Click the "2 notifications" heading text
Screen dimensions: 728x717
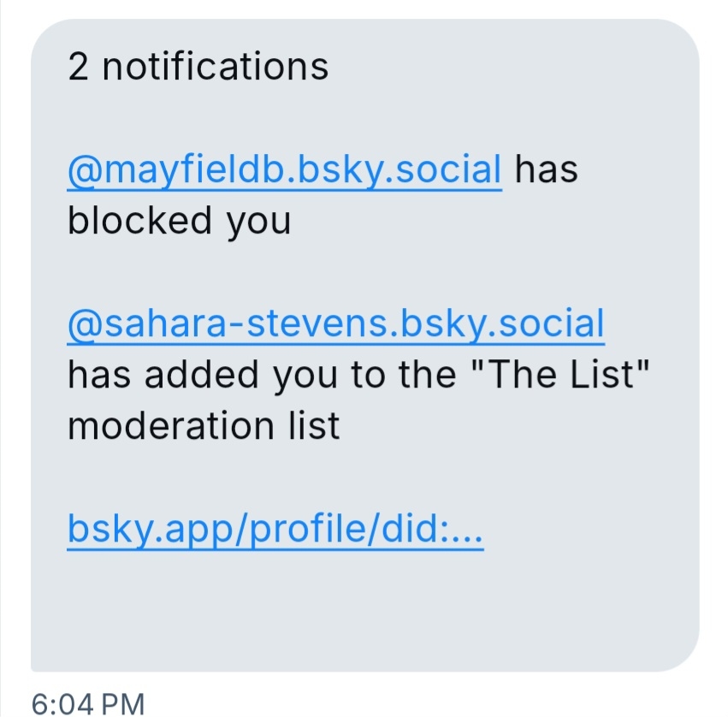(198, 67)
